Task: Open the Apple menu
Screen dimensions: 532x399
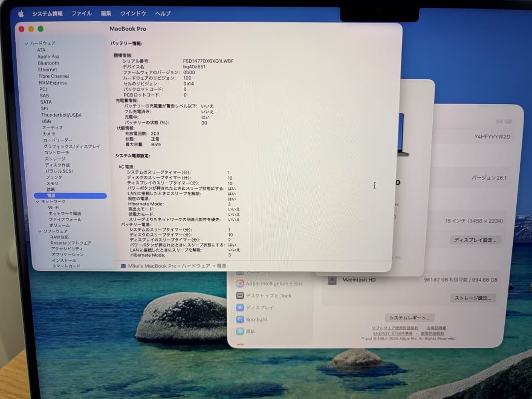Action: coord(21,14)
